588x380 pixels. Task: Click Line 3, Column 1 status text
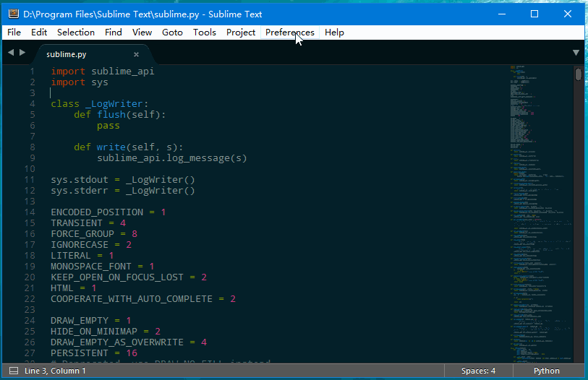coord(55,371)
